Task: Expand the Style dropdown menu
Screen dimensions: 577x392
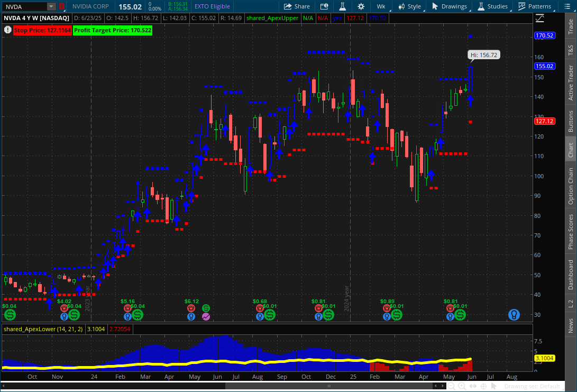Action: tap(409, 6)
